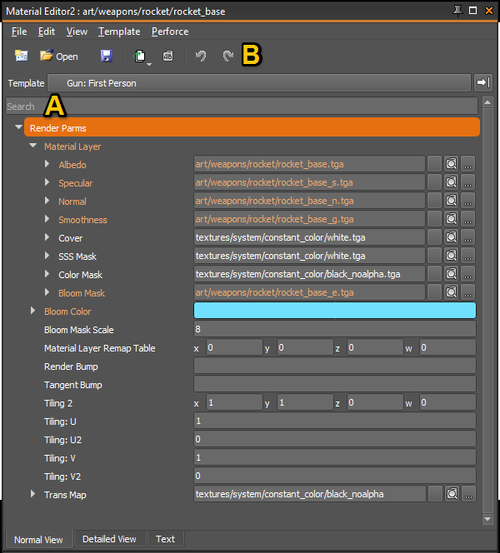Viewport: 500px width, 553px height.
Task: Preview the Trans Map texture with magnifier icon
Action: click(452, 494)
